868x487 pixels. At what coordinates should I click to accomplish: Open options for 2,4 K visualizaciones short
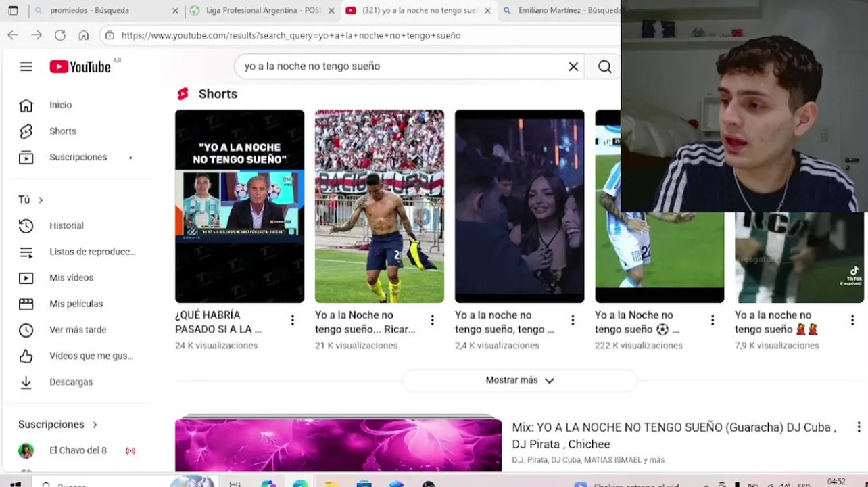(572, 321)
